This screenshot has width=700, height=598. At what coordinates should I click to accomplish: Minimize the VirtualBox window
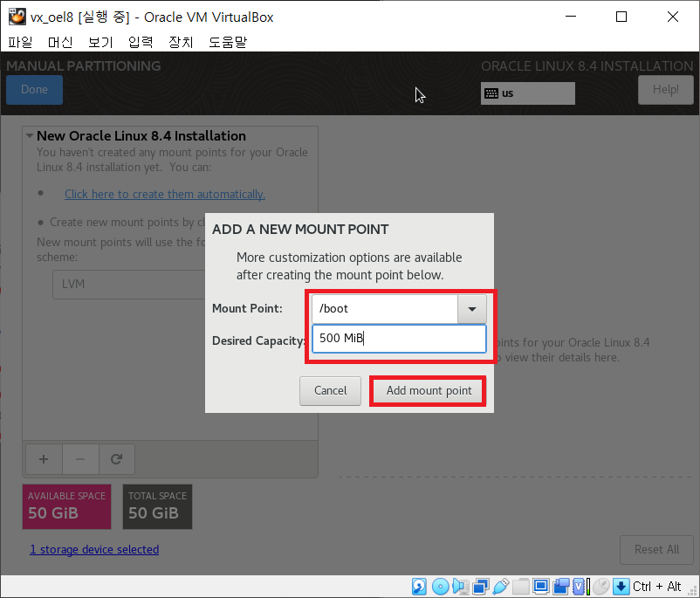click(x=571, y=17)
